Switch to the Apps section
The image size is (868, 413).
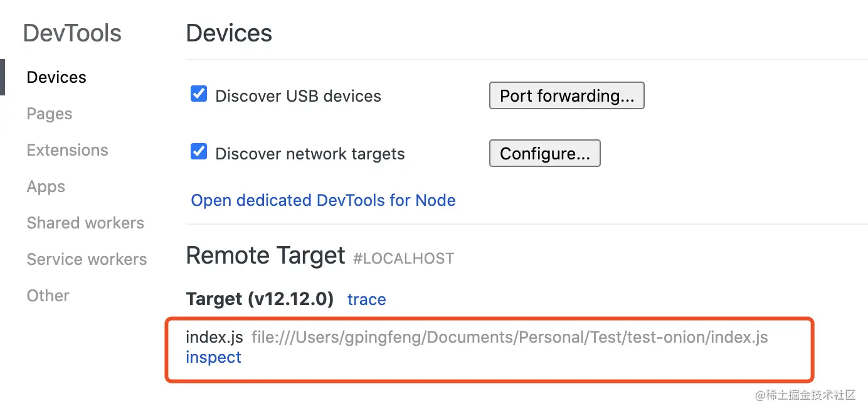pyautogui.click(x=46, y=186)
